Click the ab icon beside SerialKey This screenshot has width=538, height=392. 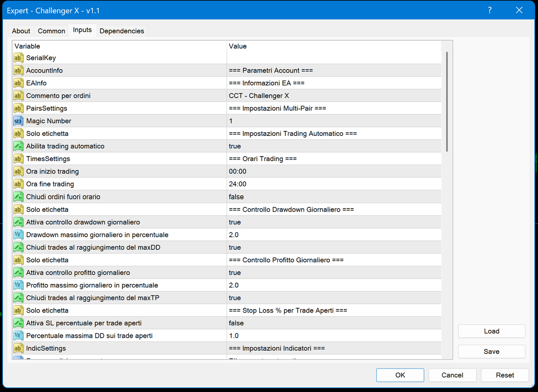pos(18,57)
